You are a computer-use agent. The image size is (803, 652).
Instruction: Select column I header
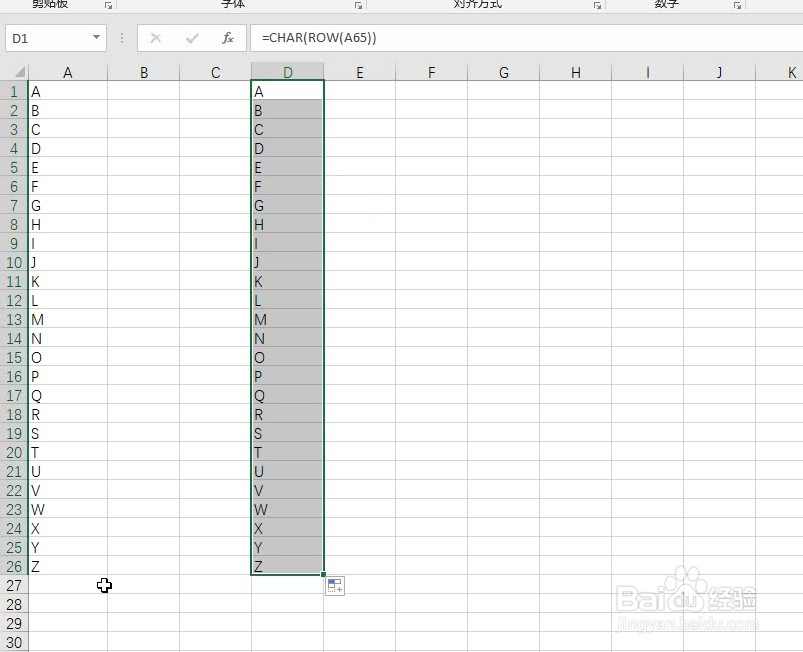click(x=647, y=72)
